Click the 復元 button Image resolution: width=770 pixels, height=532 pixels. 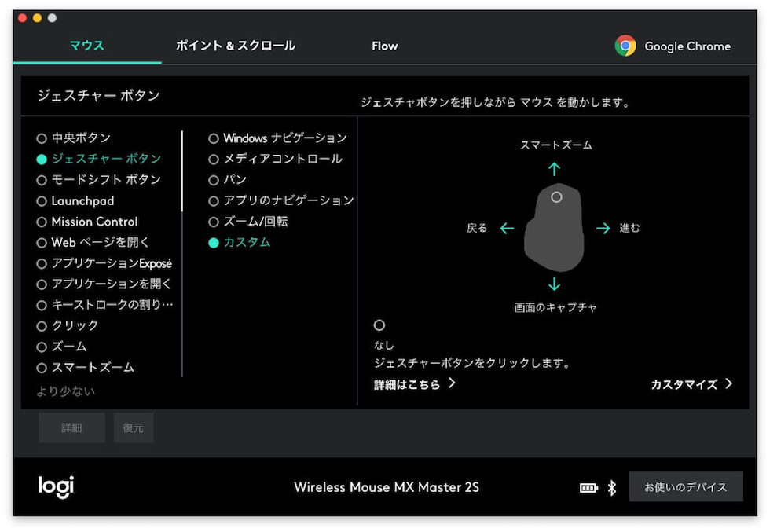click(134, 427)
